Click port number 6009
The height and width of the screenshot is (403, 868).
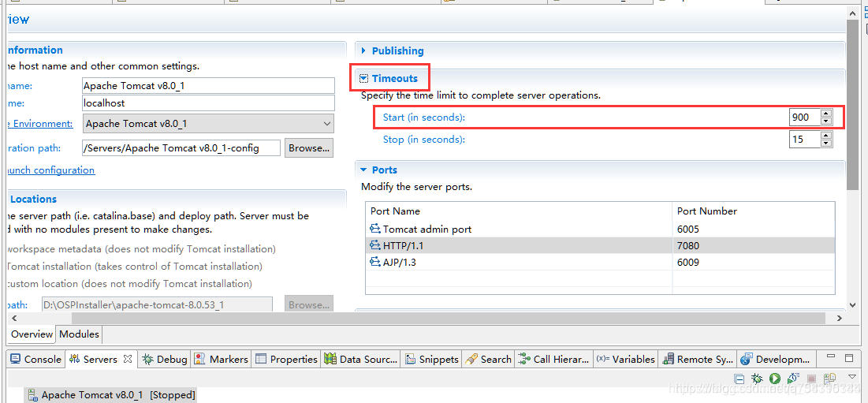pos(688,262)
